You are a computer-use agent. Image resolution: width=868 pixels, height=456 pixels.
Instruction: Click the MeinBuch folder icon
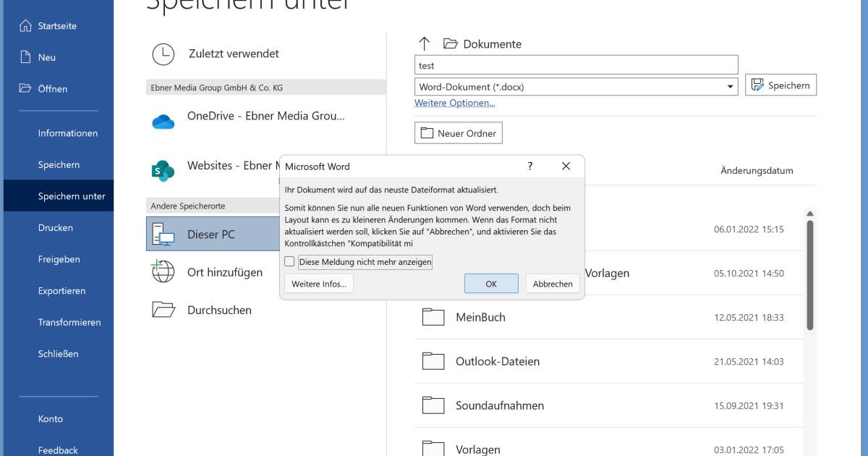[x=433, y=317]
